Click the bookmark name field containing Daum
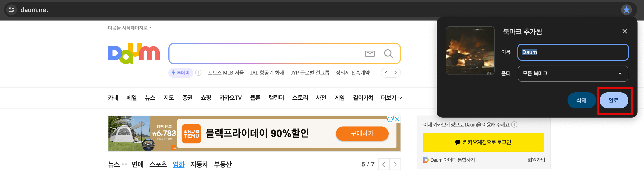Viewport: 644px width, 174px height. tap(573, 52)
